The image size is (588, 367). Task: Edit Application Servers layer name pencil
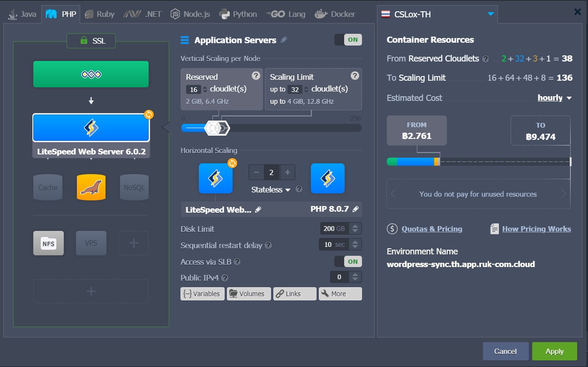pos(284,40)
